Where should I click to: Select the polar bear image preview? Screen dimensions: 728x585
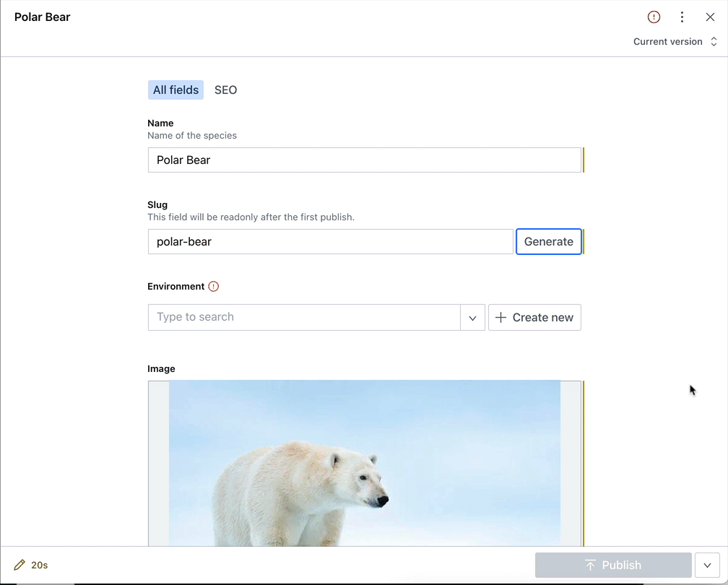click(x=365, y=464)
